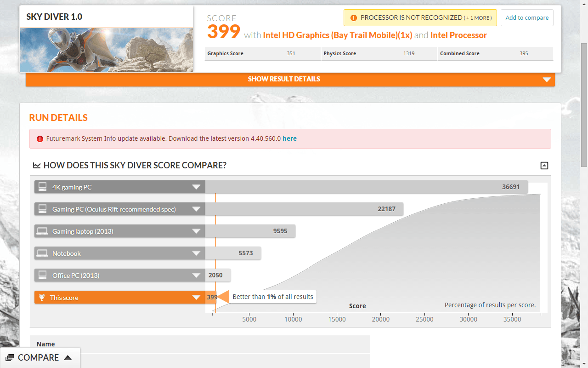
Task: Click the 36691 score bar
Action: click(x=367, y=187)
